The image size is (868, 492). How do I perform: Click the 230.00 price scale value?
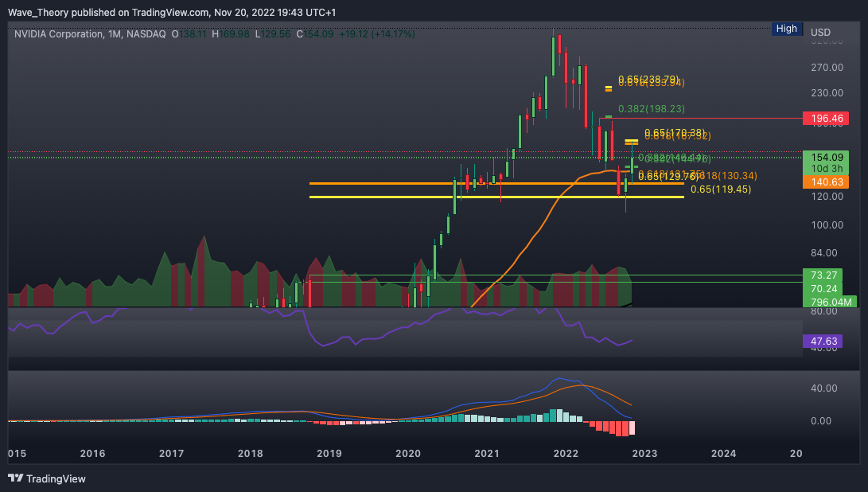(x=827, y=93)
